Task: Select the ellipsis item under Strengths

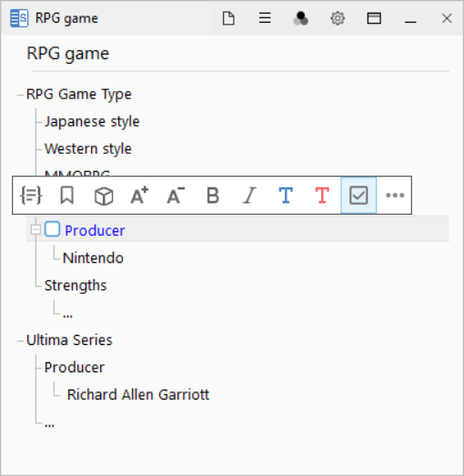Action: pyautogui.click(x=67, y=316)
